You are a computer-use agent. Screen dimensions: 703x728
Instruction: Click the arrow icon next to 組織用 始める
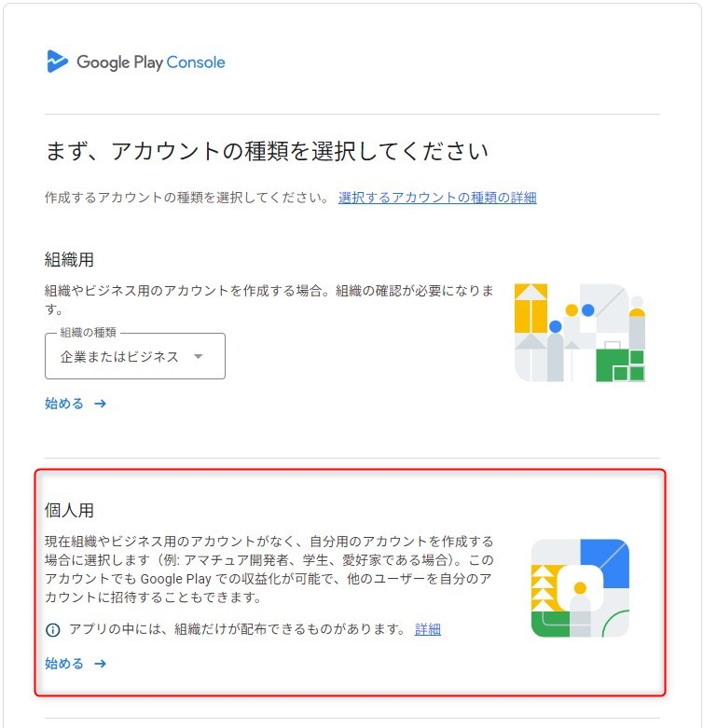pyautogui.click(x=101, y=404)
